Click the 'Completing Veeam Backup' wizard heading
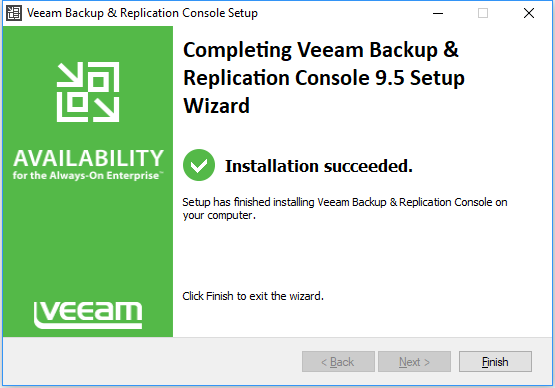The image size is (555, 388). (324, 78)
